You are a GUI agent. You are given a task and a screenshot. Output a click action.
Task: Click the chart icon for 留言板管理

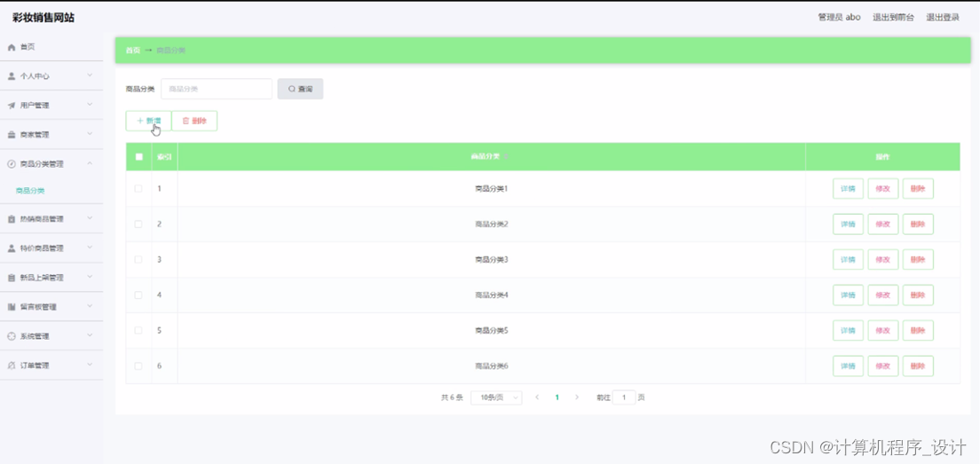tap(12, 307)
